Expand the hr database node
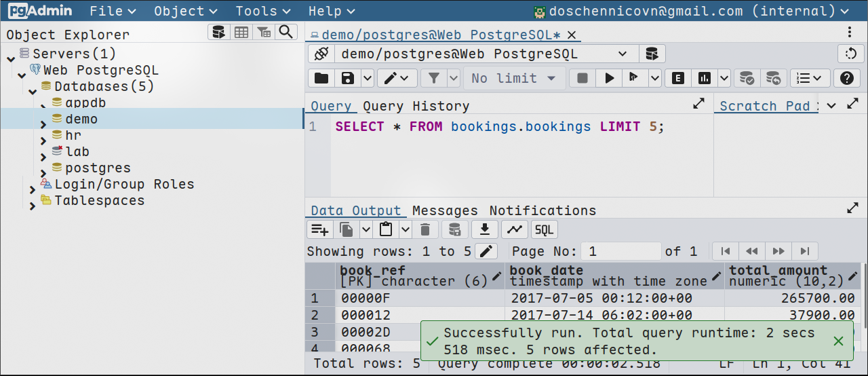 (x=43, y=140)
